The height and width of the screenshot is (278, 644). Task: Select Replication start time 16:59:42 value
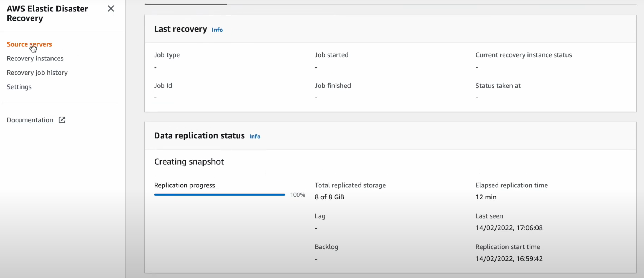coord(509,259)
